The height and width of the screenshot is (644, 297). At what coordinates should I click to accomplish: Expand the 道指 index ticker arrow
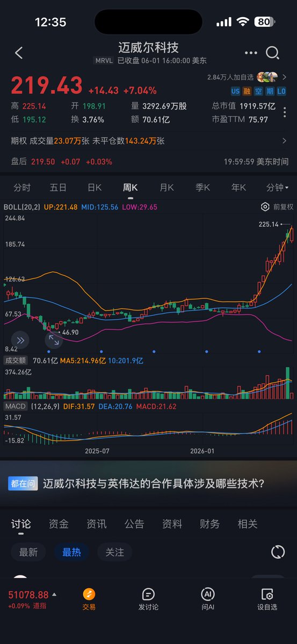point(54,595)
